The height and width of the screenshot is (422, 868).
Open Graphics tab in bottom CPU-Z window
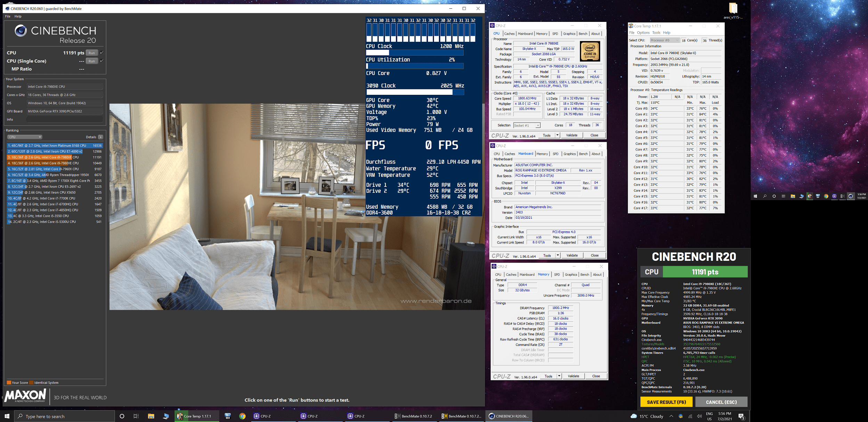pyautogui.click(x=571, y=275)
